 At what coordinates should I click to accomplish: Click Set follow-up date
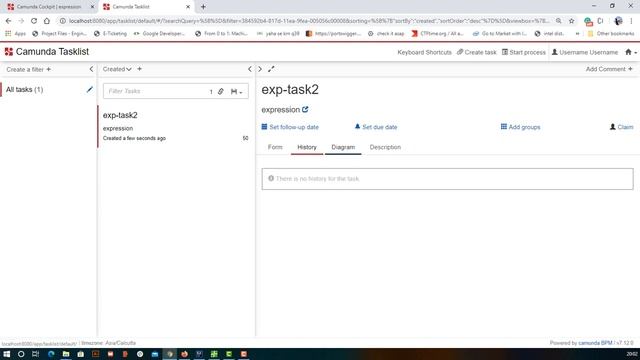coord(290,127)
